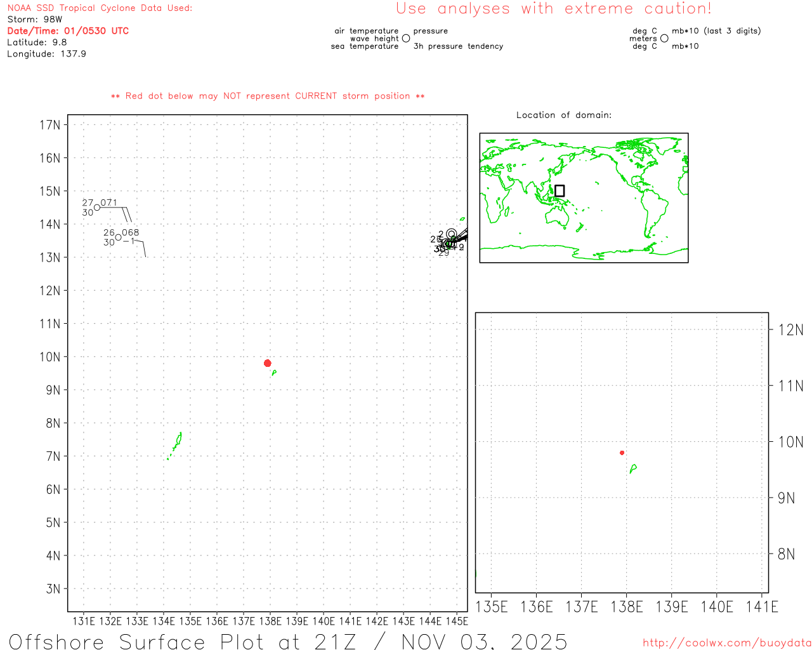812x650 pixels.
Task: Click the 'pressure' legend label
Action: pos(431,31)
